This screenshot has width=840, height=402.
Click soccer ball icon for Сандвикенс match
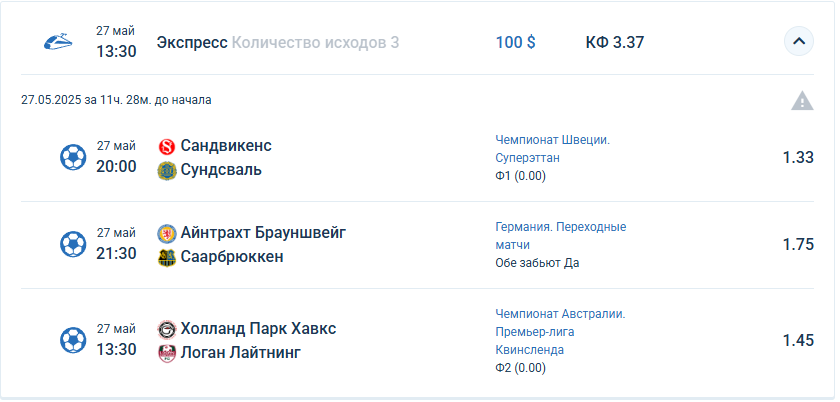click(73, 157)
